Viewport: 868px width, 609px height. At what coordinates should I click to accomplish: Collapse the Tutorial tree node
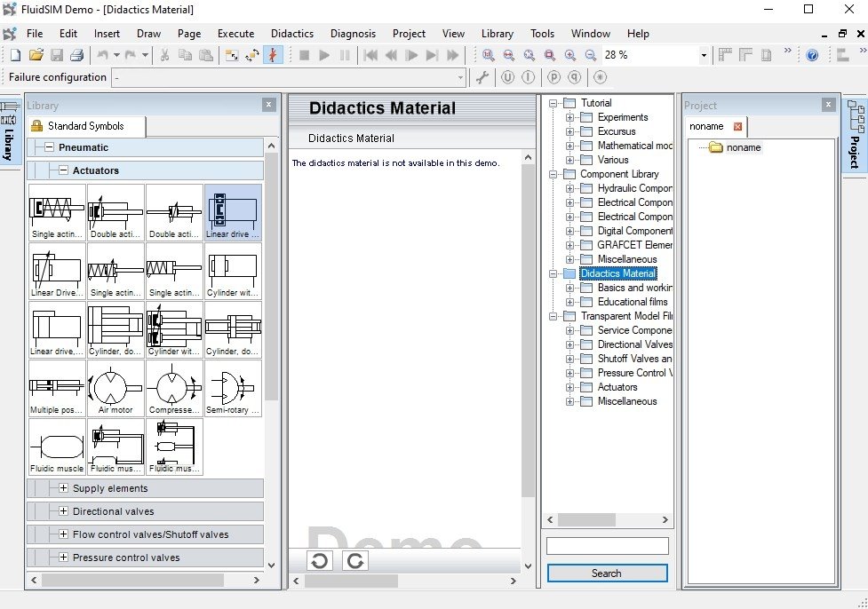[553, 103]
